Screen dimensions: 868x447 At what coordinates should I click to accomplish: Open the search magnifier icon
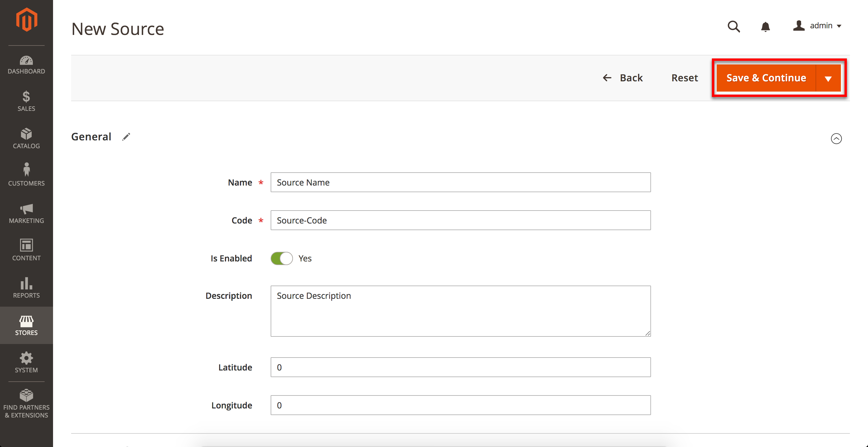click(734, 26)
